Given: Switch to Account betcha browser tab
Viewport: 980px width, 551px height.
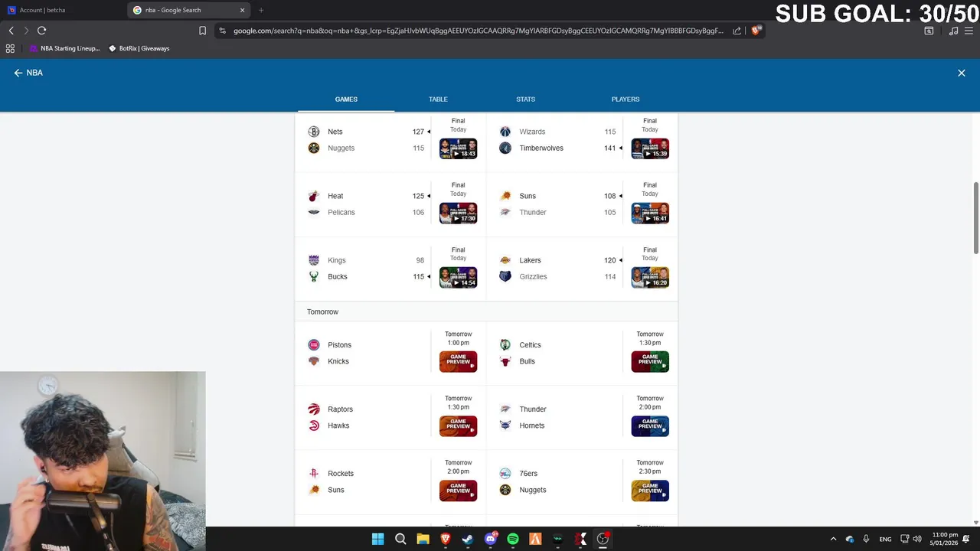Looking at the screenshot, I should [61, 10].
